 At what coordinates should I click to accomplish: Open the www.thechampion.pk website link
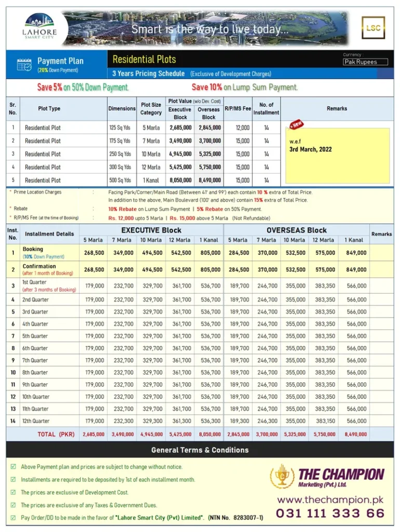pos(330,500)
